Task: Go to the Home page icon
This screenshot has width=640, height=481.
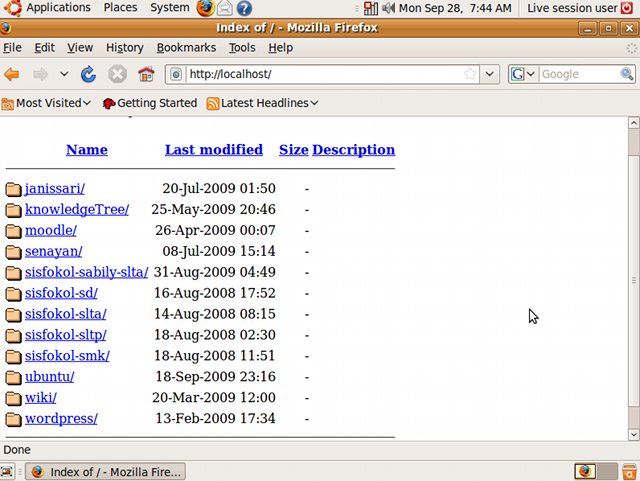Action: coord(146,74)
